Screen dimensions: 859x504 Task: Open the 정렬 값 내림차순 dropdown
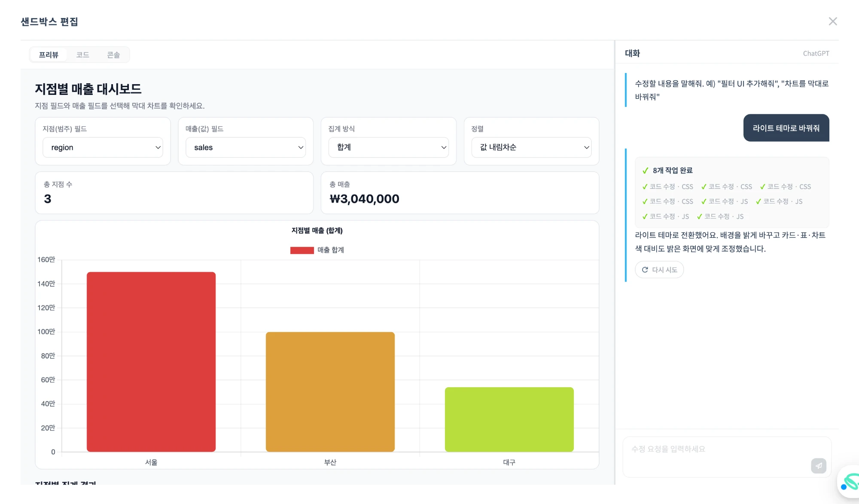(531, 147)
